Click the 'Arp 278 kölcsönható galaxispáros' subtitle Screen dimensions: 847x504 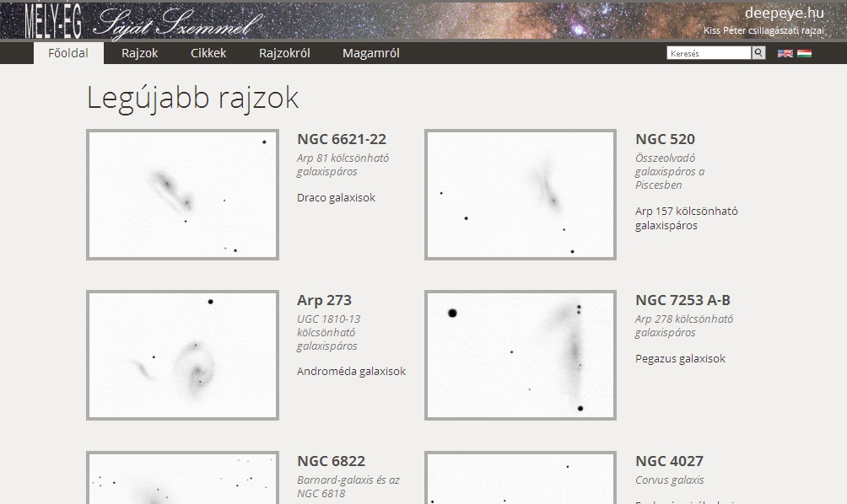coord(684,325)
